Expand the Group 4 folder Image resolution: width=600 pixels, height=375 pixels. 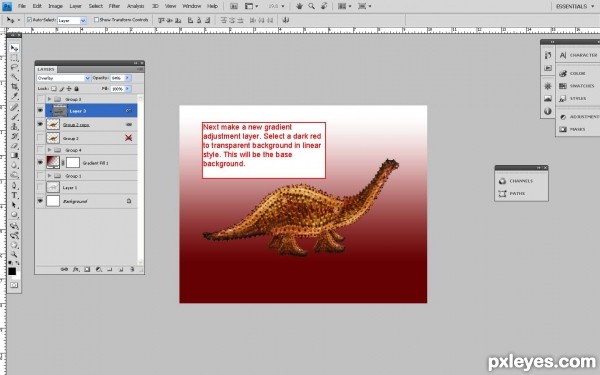click(x=49, y=150)
